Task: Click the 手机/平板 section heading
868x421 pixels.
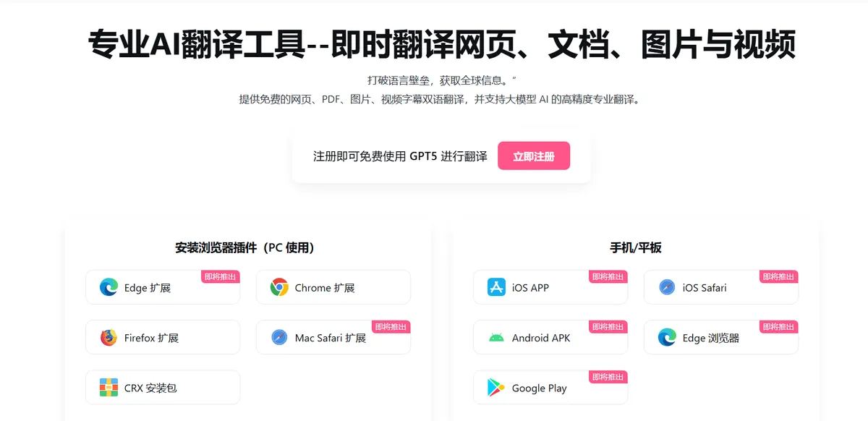Action: (636, 247)
